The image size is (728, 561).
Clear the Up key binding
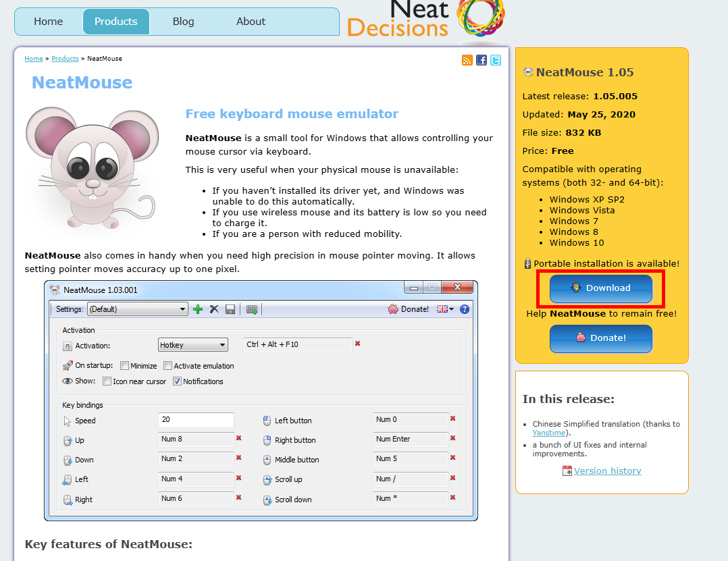pyautogui.click(x=238, y=438)
